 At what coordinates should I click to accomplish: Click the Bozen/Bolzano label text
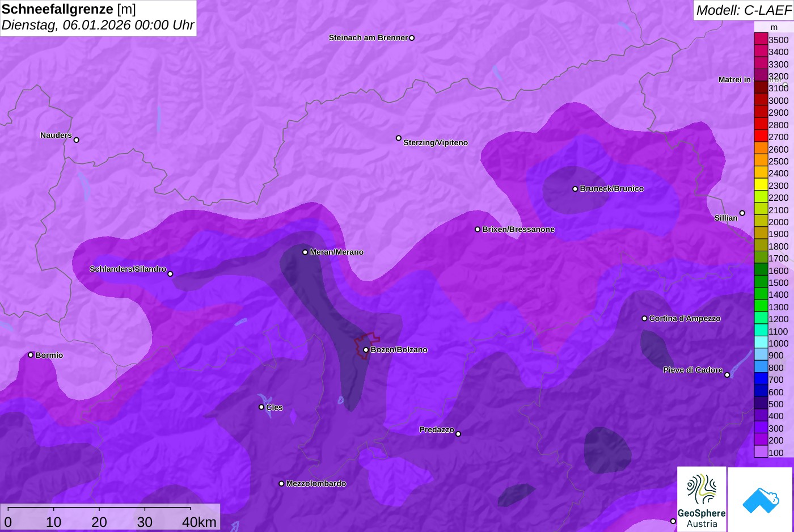coord(399,350)
